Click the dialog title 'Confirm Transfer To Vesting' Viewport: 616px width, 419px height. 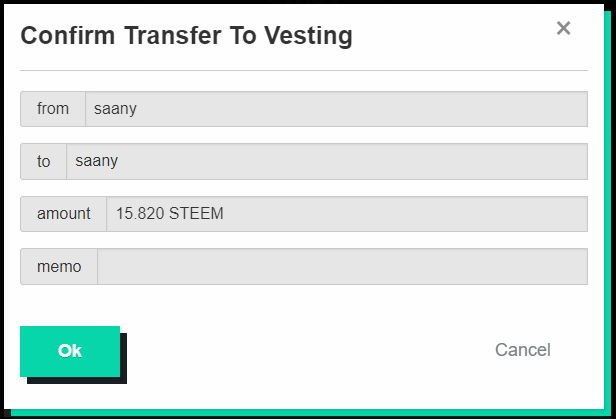pyautogui.click(x=186, y=36)
